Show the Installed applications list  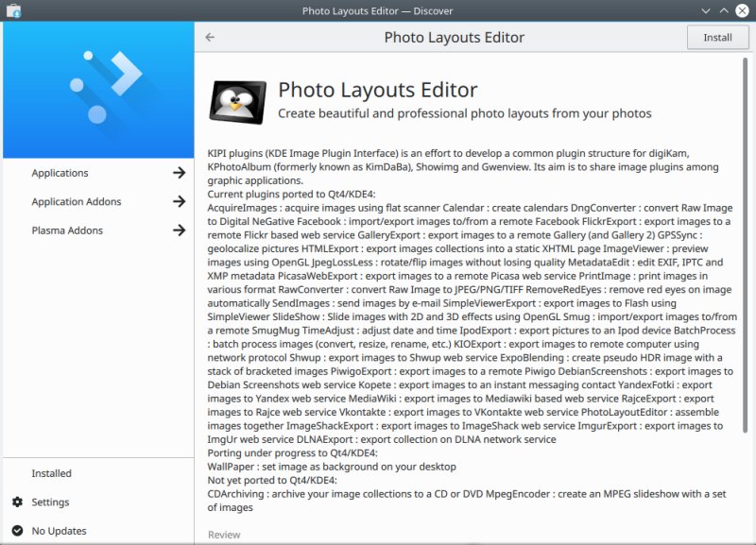click(98, 473)
